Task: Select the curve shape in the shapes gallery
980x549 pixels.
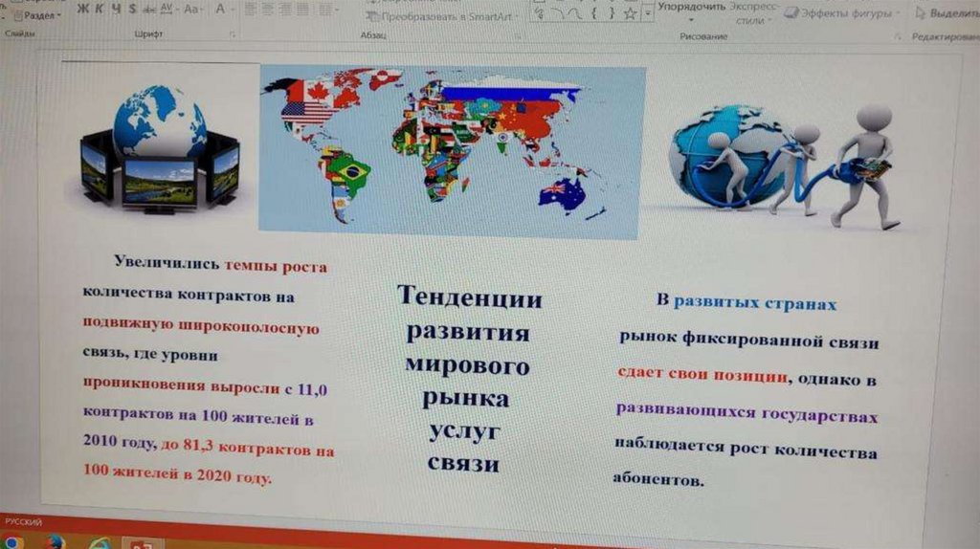Action: tap(575, 12)
